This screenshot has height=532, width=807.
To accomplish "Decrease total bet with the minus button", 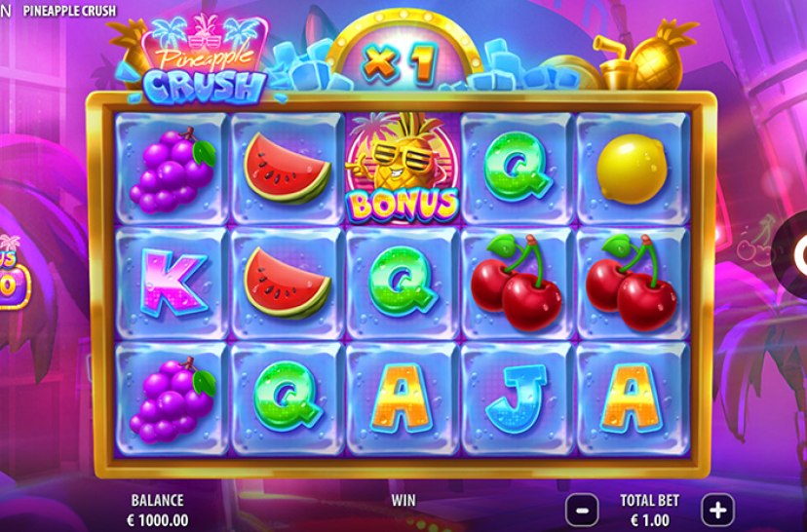I will (582, 510).
